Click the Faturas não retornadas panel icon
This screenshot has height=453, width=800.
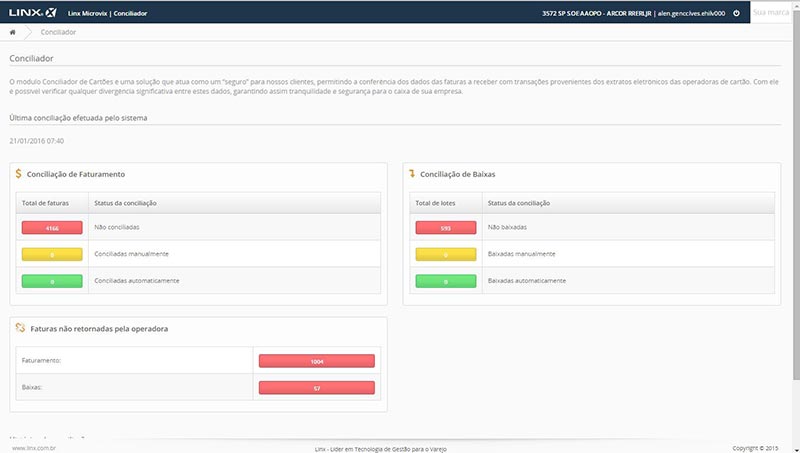point(19,328)
